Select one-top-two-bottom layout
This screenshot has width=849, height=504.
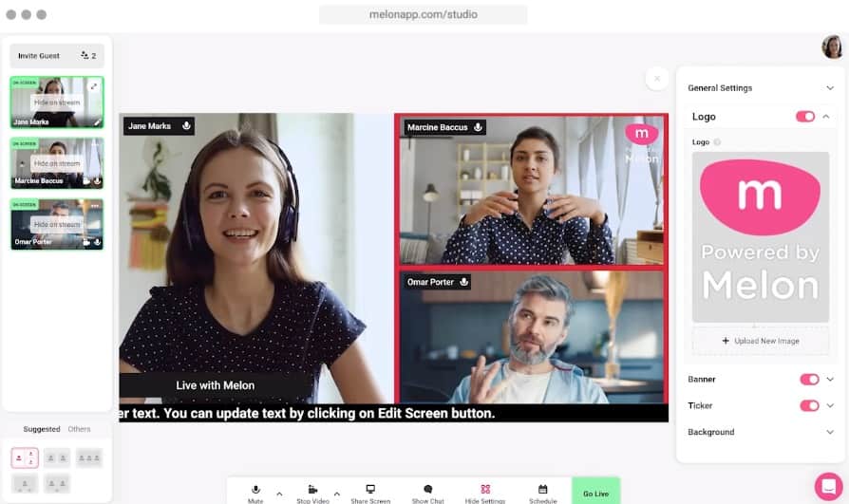(x=25, y=483)
